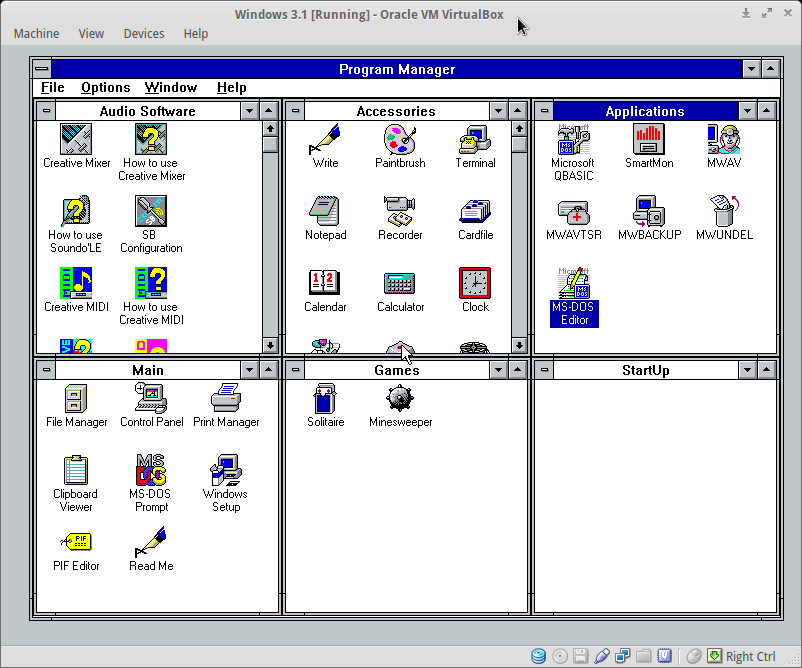This screenshot has height=668, width=802.
Task: Open the Options menu
Action: coord(105,88)
